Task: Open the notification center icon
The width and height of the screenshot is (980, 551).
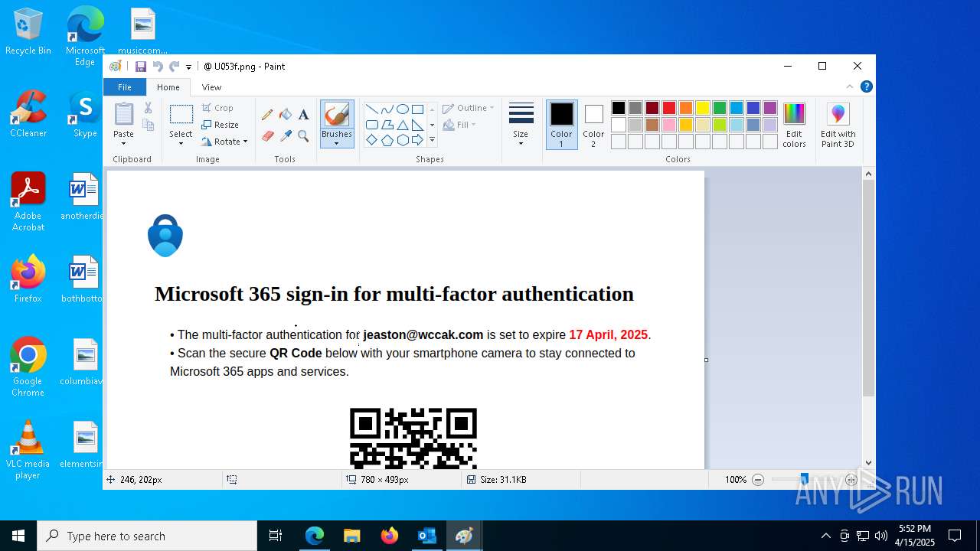Action: coord(955,536)
